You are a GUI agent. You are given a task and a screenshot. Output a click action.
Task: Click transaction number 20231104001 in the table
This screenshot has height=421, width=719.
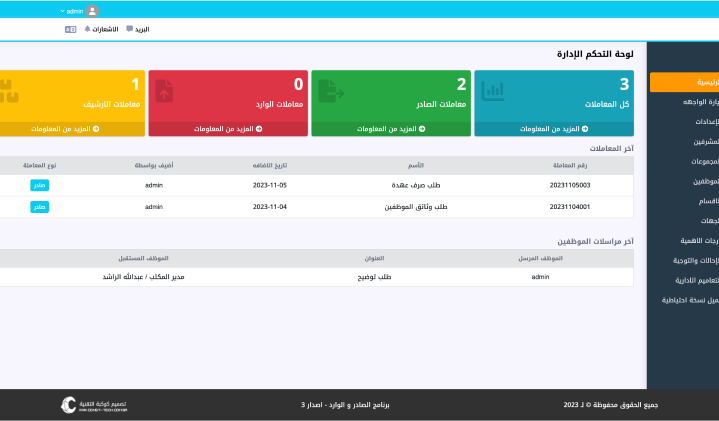(570, 207)
